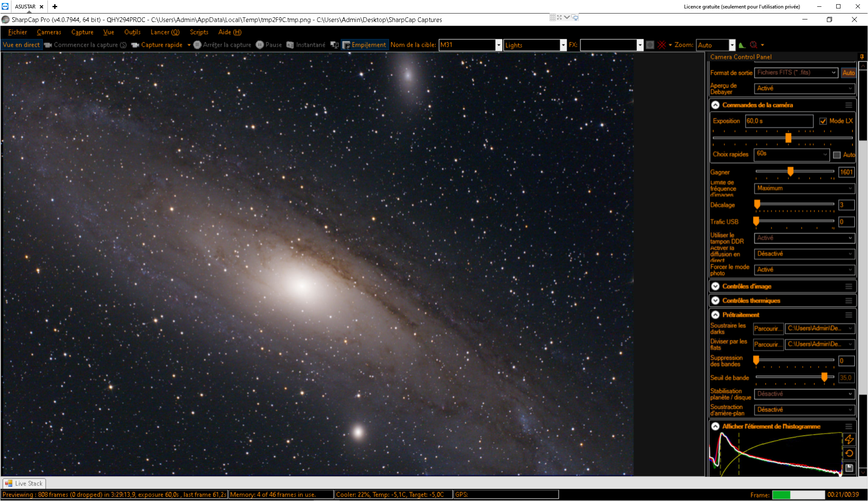The height and width of the screenshot is (501, 868).
Task: Click Commencer la capture
Action: pos(85,45)
